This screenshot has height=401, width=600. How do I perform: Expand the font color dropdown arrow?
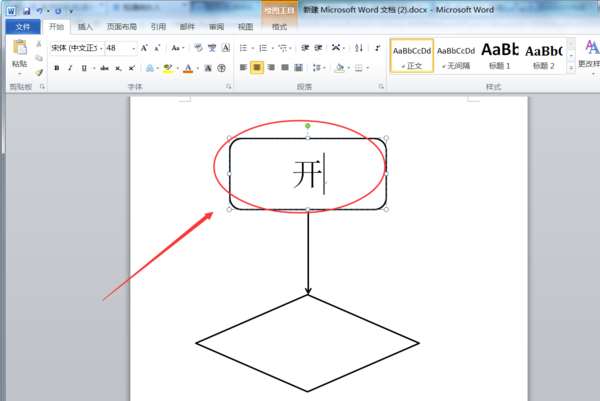(198, 68)
